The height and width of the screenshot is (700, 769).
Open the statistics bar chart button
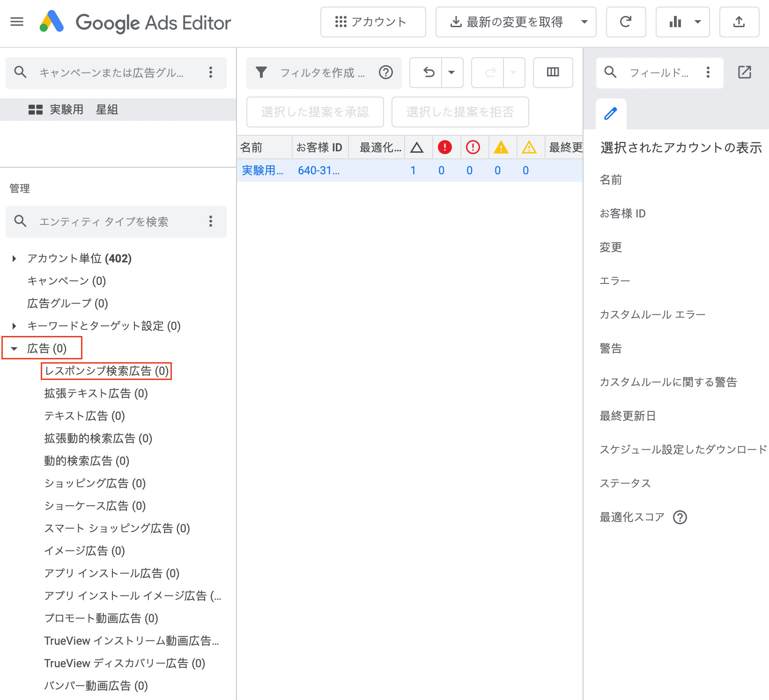pyautogui.click(x=675, y=22)
